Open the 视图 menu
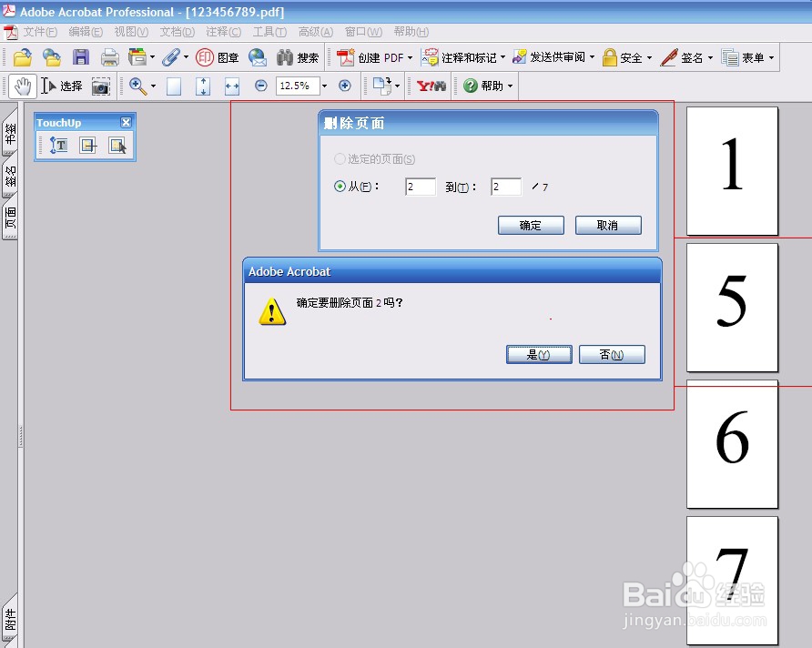Image resolution: width=812 pixels, height=648 pixels. (131, 32)
